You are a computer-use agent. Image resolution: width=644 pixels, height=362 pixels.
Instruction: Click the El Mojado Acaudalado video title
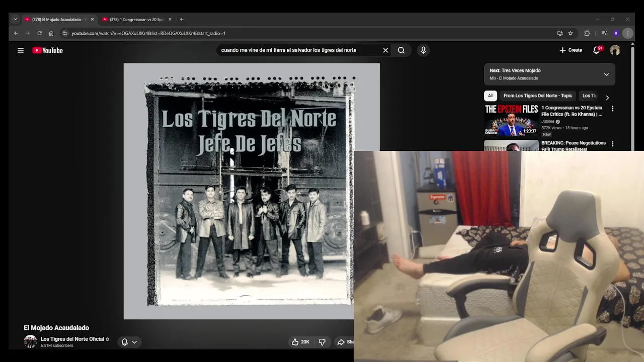point(56,328)
